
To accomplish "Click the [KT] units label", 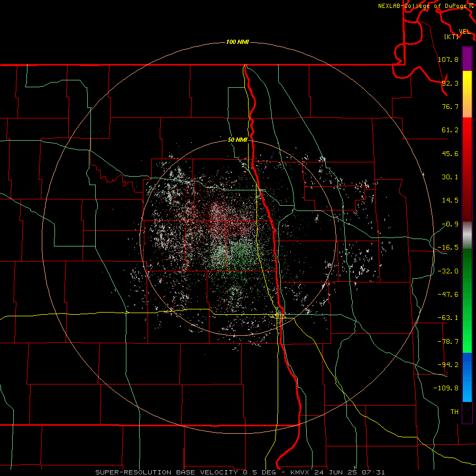I will coord(452,36).
